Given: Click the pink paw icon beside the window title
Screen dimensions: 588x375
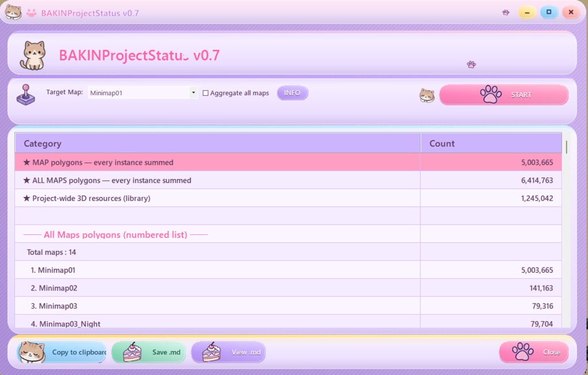Looking at the screenshot, I should click(x=32, y=13).
